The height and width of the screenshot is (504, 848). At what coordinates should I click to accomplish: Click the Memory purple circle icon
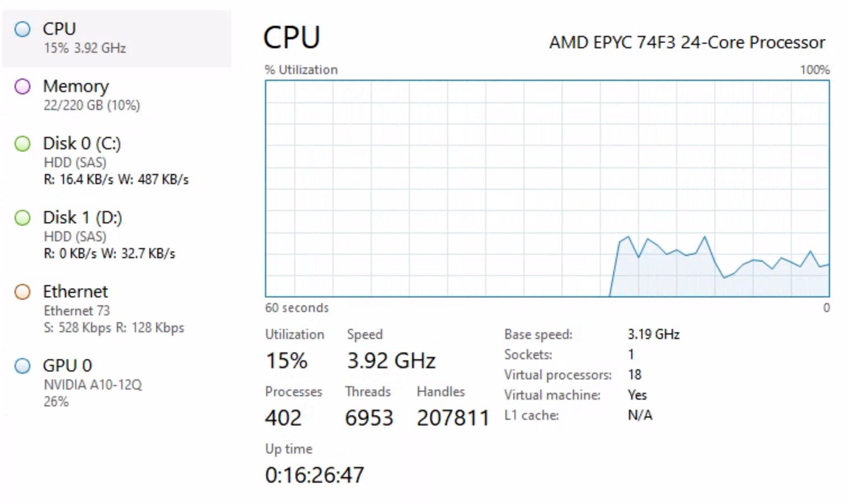(x=22, y=86)
